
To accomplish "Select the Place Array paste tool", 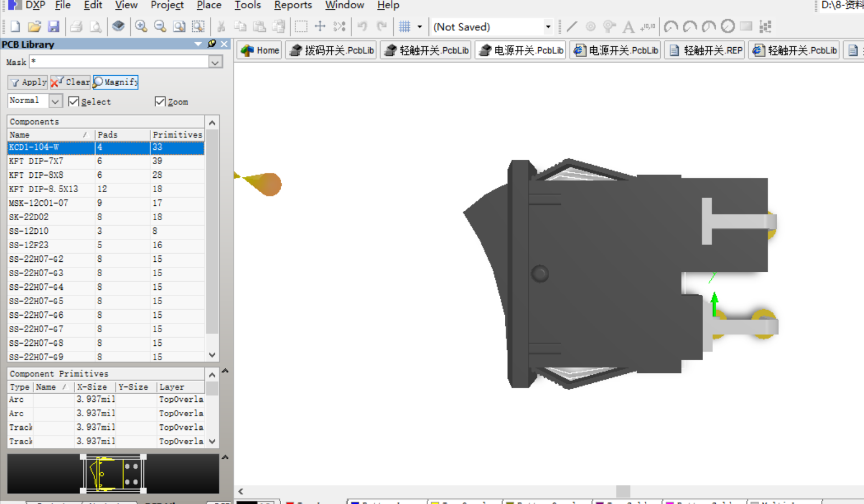I will point(765,26).
